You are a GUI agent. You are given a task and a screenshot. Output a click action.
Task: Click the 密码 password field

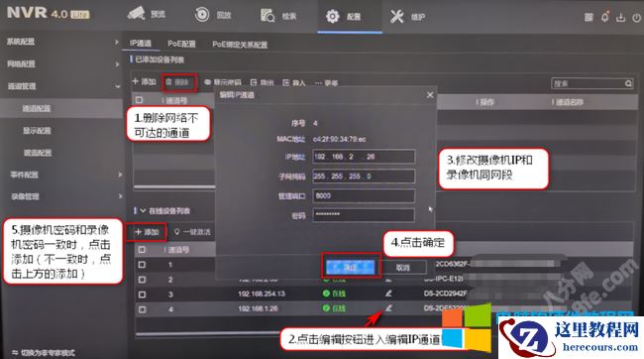[364, 214]
